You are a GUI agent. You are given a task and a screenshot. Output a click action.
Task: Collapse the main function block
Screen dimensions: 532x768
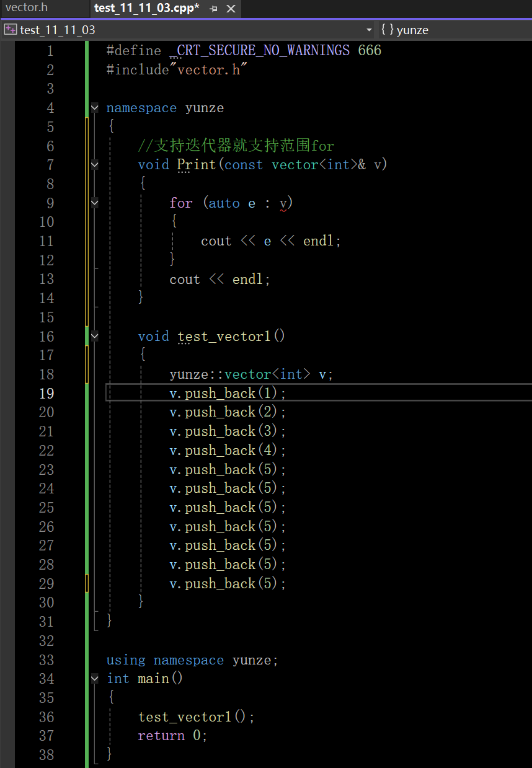pos(94,679)
